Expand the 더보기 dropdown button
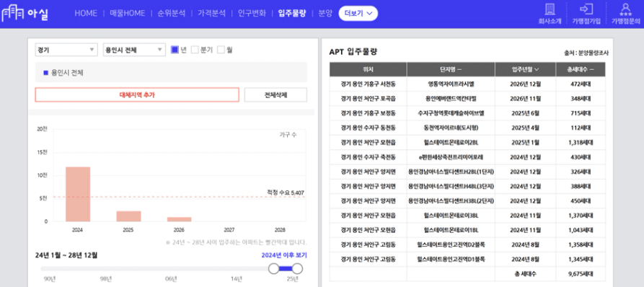This screenshot has height=287, width=644. coord(358,13)
